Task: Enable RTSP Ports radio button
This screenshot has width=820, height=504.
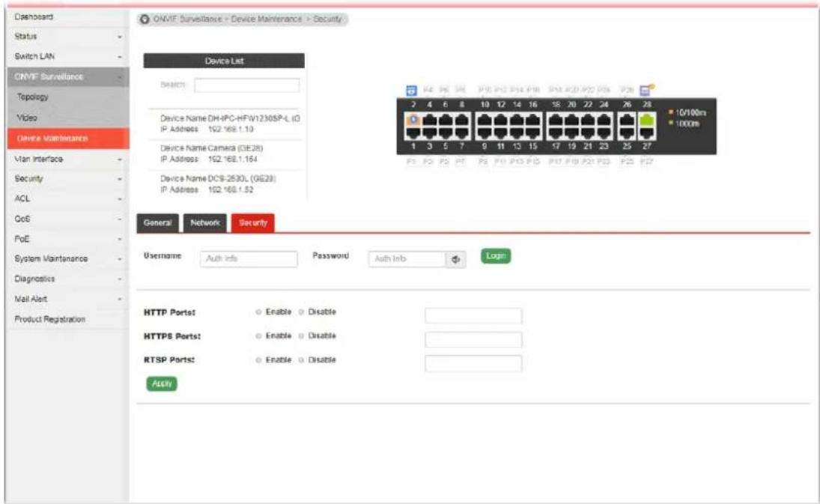Action: [x=258, y=360]
